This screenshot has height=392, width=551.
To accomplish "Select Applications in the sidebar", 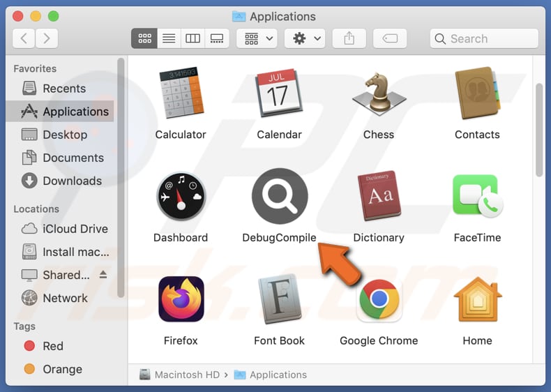I will (60, 112).
